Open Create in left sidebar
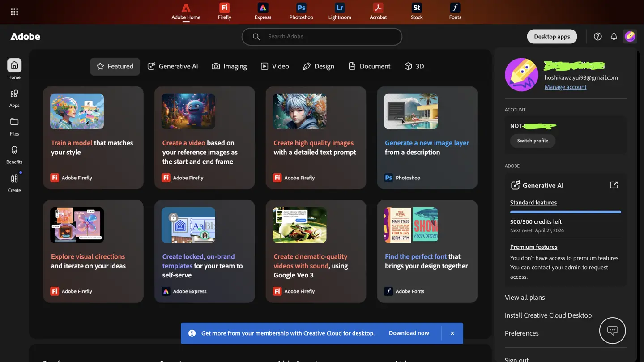Viewport: 644px width, 362px height. click(x=14, y=183)
